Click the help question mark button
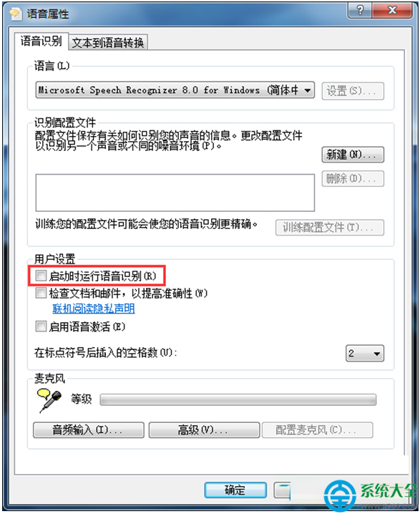Screen dimensions: 420x514 tap(360, 10)
